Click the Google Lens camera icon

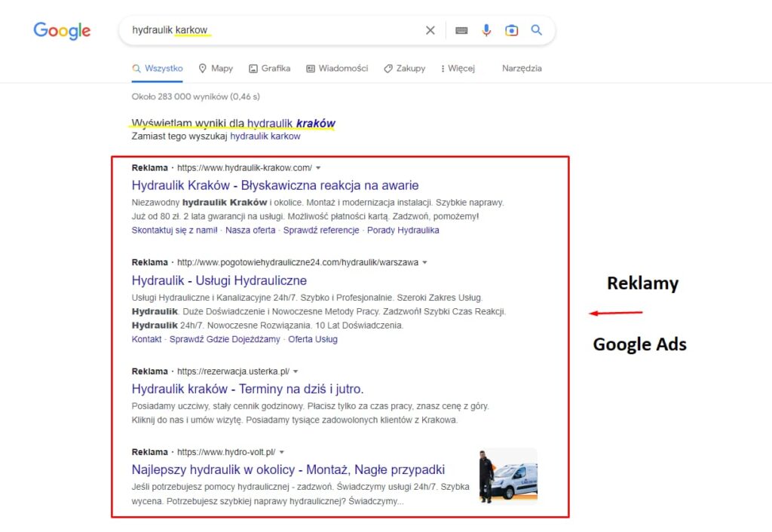click(512, 30)
